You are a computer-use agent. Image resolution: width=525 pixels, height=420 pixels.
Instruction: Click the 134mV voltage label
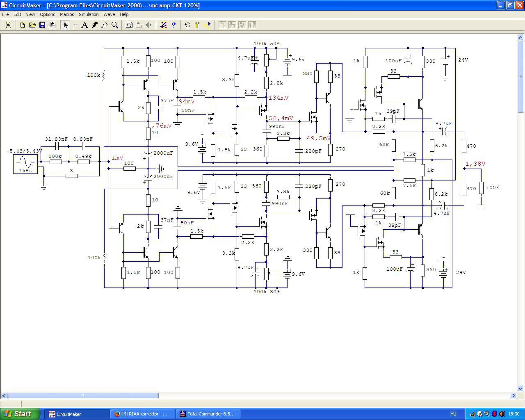[x=279, y=98]
